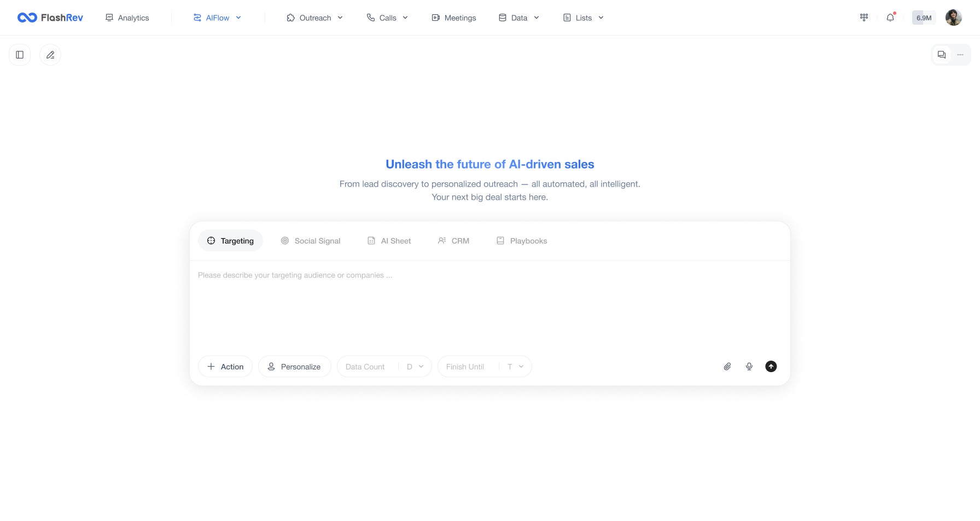
Task: Open the chat history icon
Action: pos(942,55)
